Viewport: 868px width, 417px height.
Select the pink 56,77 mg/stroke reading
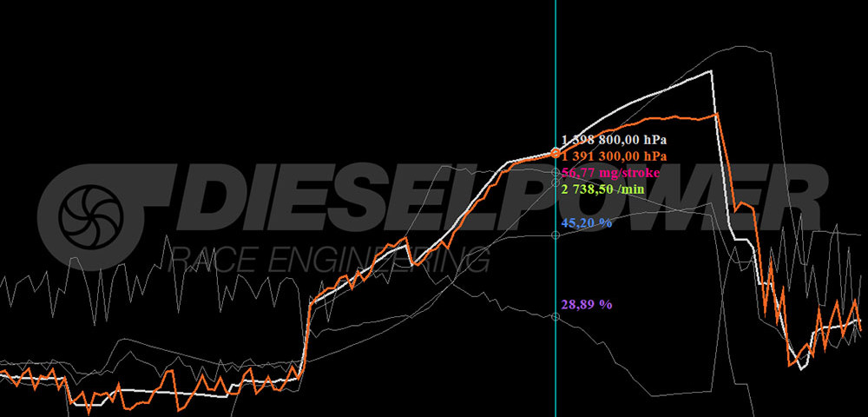pos(610,173)
